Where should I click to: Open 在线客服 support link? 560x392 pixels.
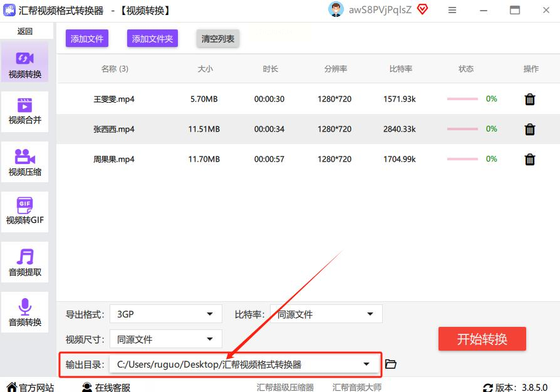[106, 388]
